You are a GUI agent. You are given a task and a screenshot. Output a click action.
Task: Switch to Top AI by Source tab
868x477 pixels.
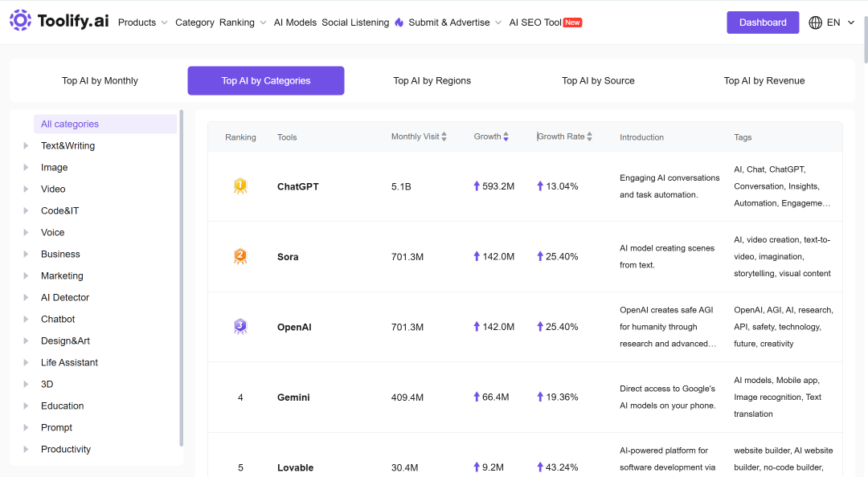[x=598, y=81]
